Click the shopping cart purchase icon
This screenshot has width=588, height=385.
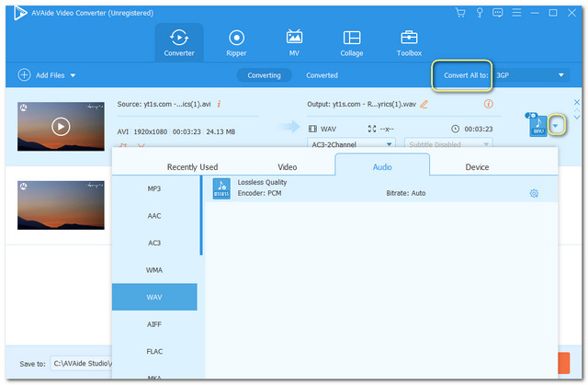460,13
